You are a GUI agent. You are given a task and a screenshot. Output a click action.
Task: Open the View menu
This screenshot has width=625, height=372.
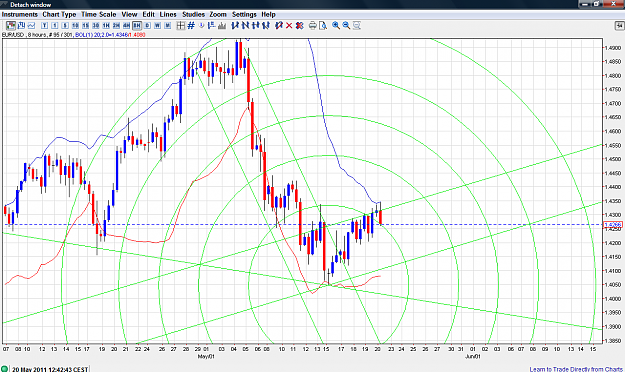click(129, 14)
